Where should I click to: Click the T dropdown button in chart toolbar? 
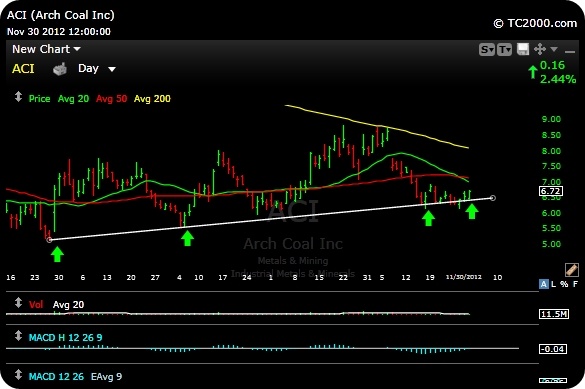point(504,49)
